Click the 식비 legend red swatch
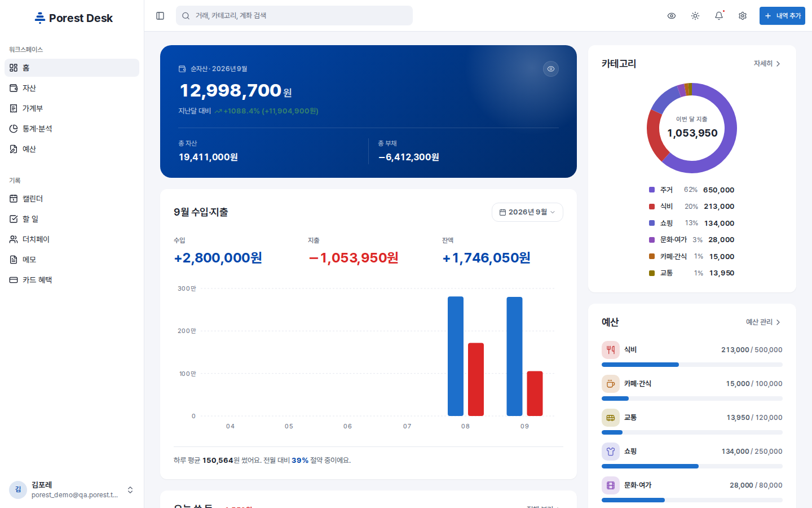The image size is (812, 508). (x=652, y=207)
